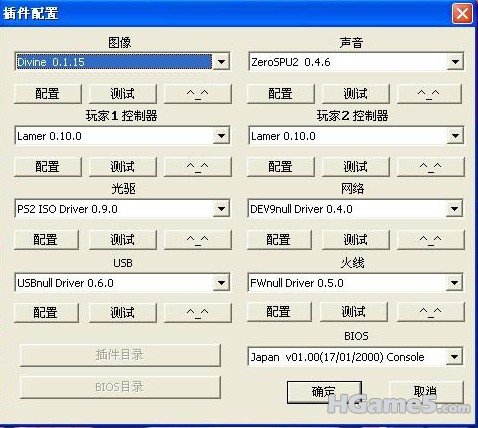This screenshot has height=428, width=478.
Task: Cancel with the 取消 button
Action: pyautogui.click(x=426, y=392)
